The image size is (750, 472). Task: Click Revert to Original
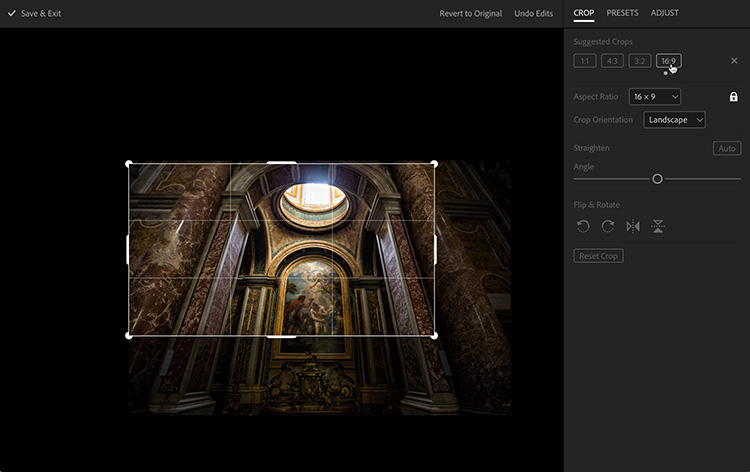(x=471, y=13)
